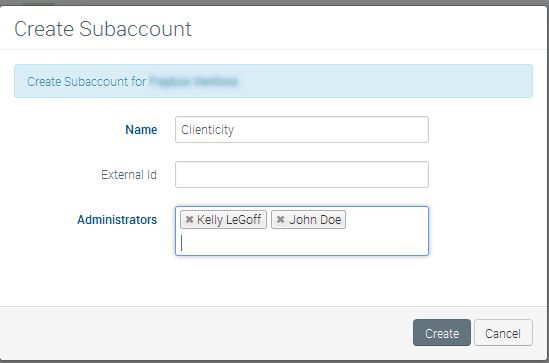Focus the Name input field
The image size is (549, 363).
click(302, 130)
